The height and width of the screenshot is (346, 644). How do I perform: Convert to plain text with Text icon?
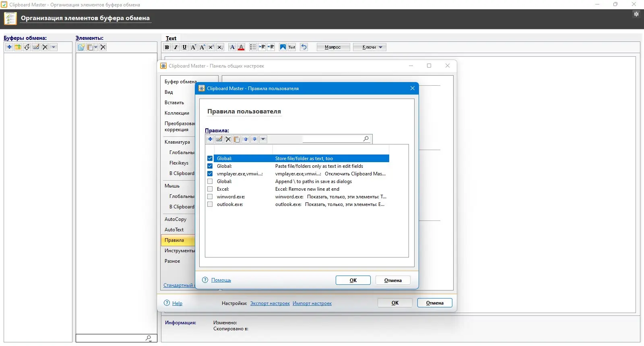[292, 47]
